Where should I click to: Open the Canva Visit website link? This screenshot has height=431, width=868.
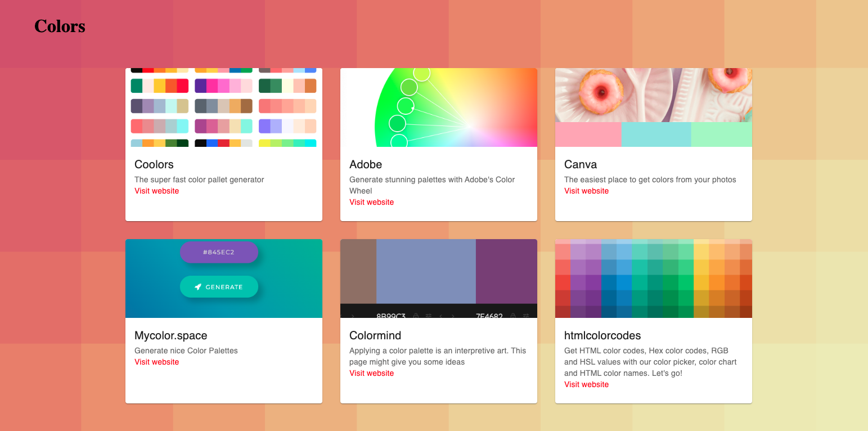coord(586,191)
